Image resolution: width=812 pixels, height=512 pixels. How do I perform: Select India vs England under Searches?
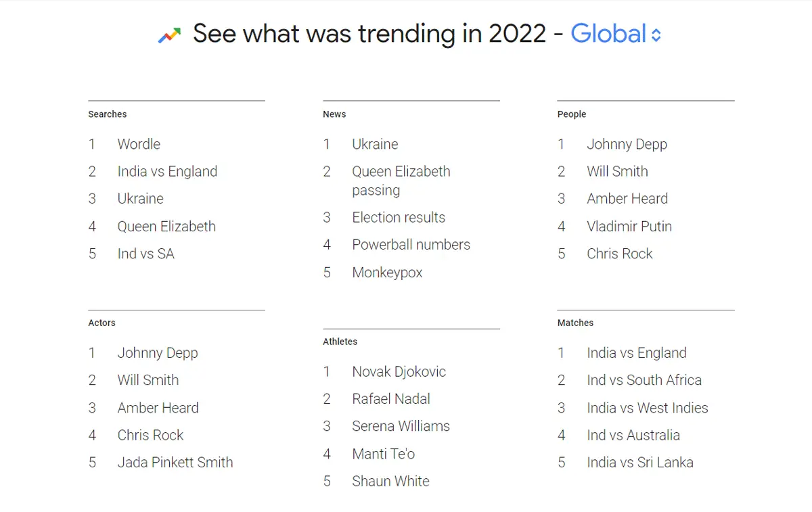pos(167,172)
